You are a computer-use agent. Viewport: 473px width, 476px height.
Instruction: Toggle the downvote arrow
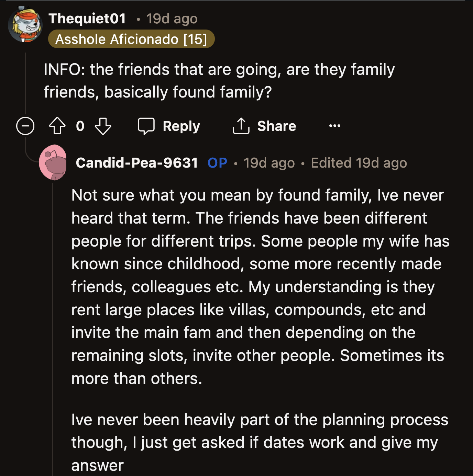[x=102, y=126]
